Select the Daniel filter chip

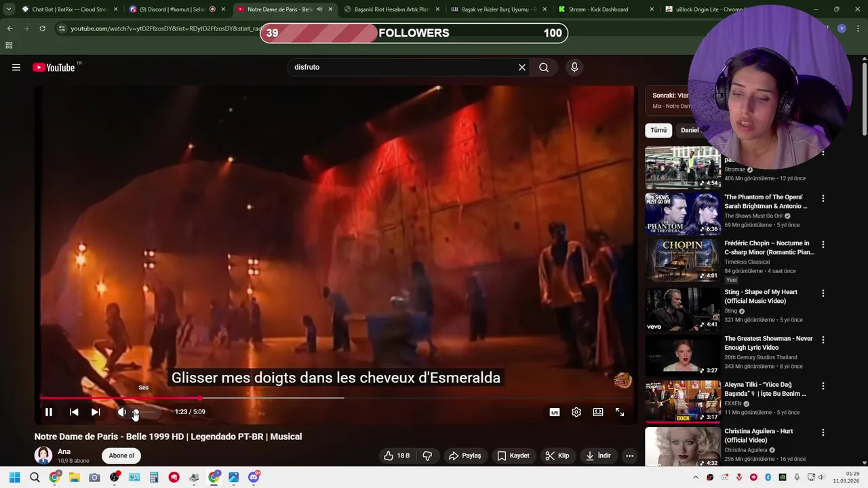tap(690, 130)
